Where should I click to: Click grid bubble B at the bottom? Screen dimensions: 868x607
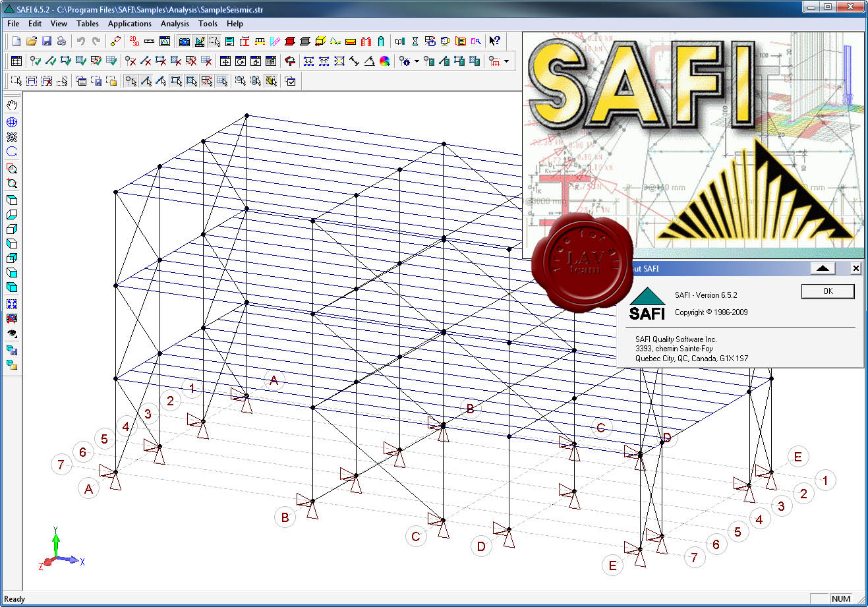[x=285, y=517]
